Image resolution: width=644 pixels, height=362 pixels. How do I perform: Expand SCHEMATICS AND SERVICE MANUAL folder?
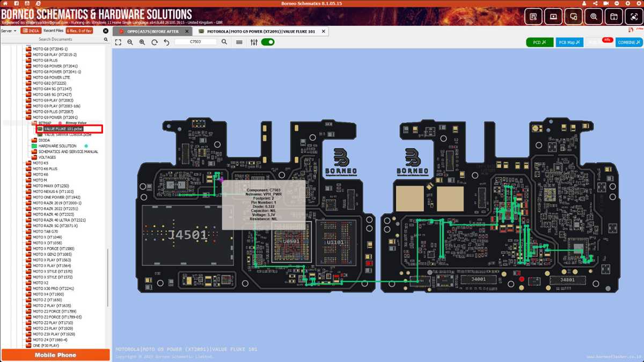coord(34,151)
